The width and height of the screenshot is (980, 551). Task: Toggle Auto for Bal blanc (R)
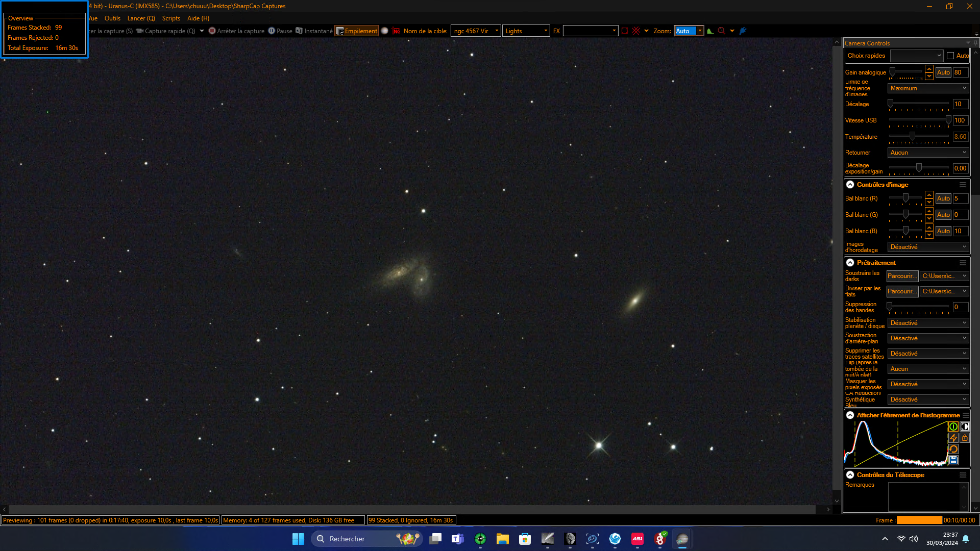click(x=943, y=199)
